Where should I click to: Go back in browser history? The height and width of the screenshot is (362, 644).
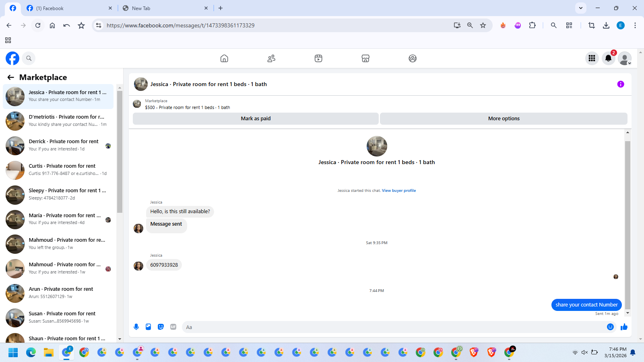pyautogui.click(x=9, y=25)
